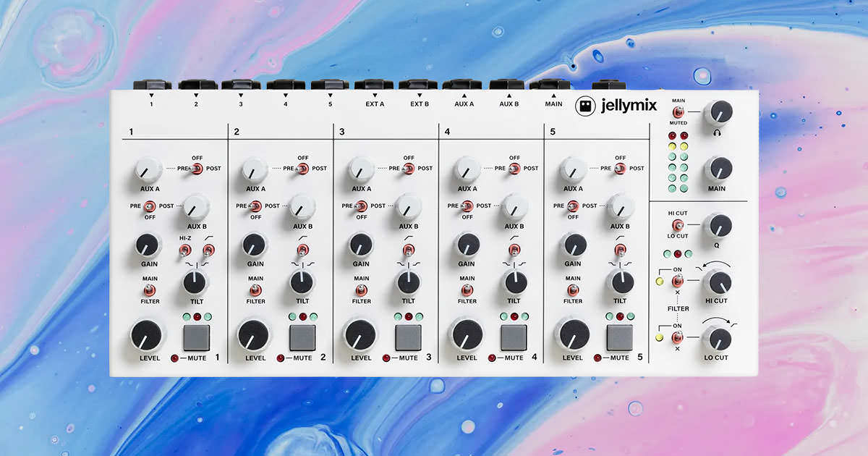Image resolution: width=868 pixels, height=456 pixels.
Task: Click channel 3 GAIN knob
Action: coord(360,245)
